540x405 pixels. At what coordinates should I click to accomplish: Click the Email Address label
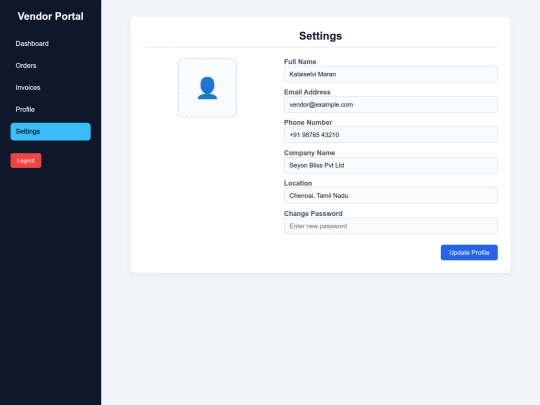307,92
